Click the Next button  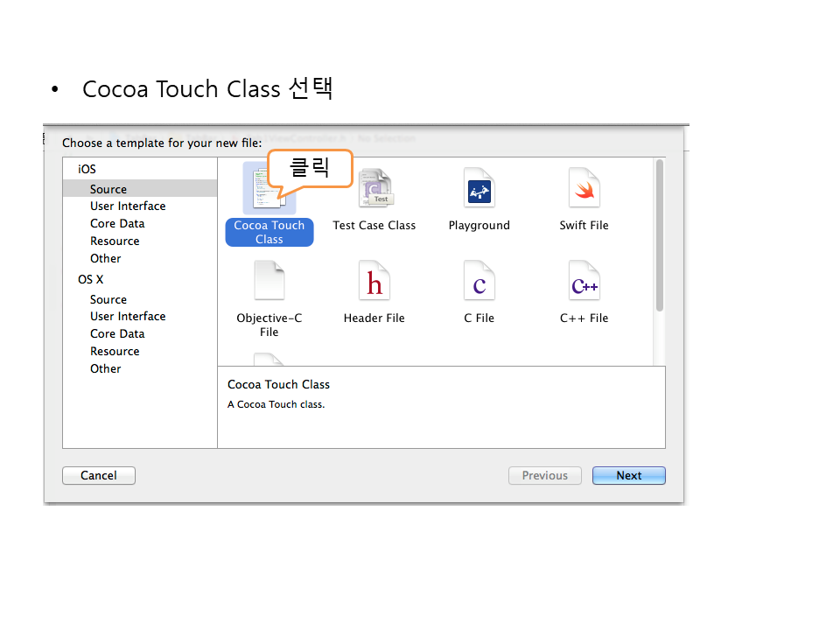click(628, 476)
